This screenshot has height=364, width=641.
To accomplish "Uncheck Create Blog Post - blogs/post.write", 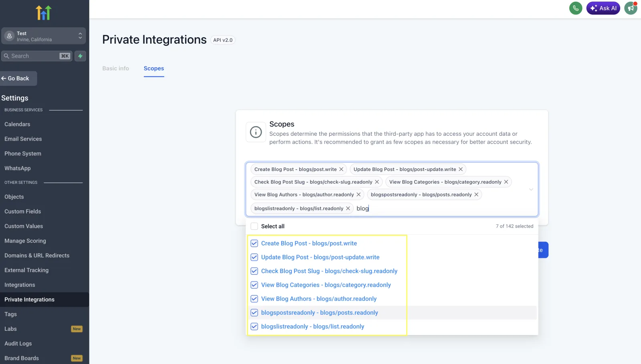I will (254, 243).
